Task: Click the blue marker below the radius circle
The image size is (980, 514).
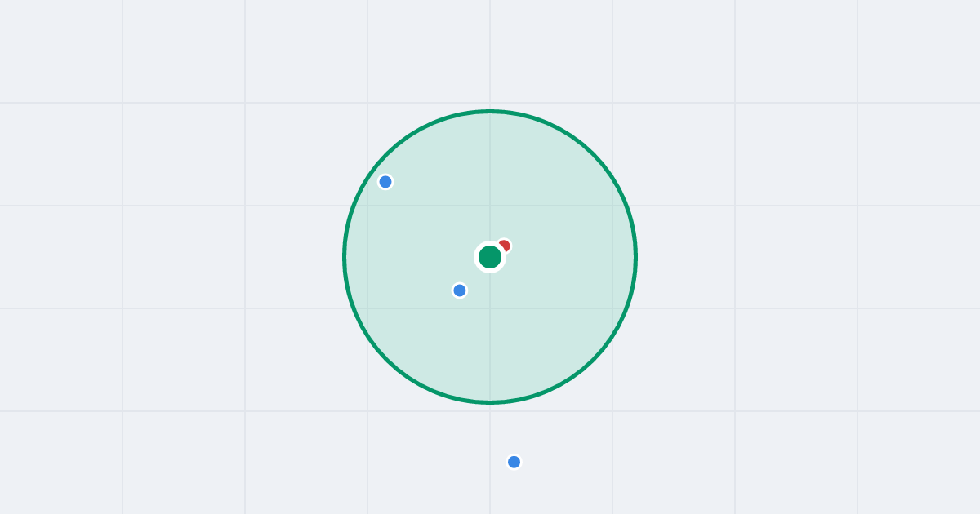Action: tap(514, 462)
